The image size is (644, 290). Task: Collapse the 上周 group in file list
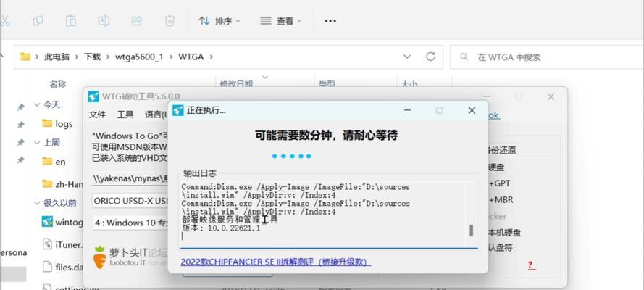click(x=38, y=143)
